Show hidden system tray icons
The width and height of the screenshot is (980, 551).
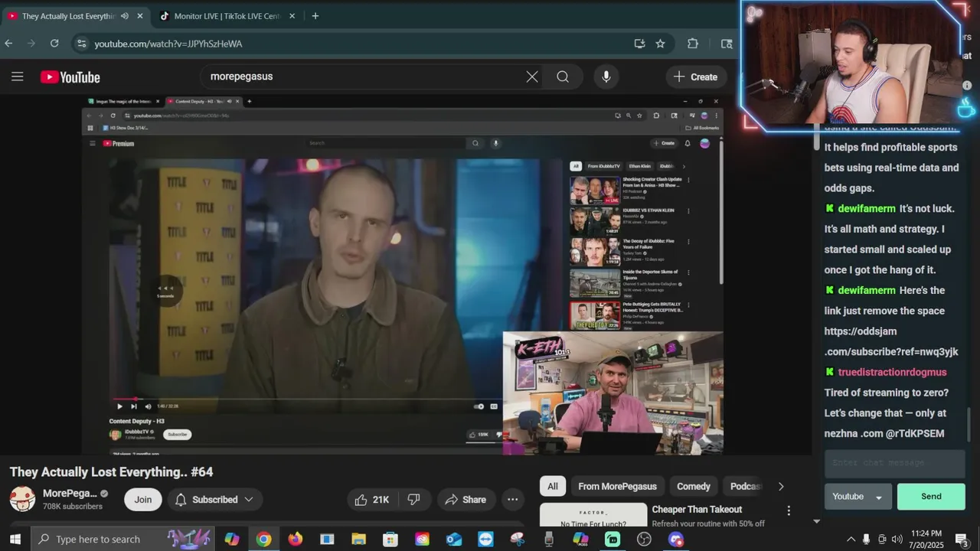pyautogui.click(x=851, y=540)
